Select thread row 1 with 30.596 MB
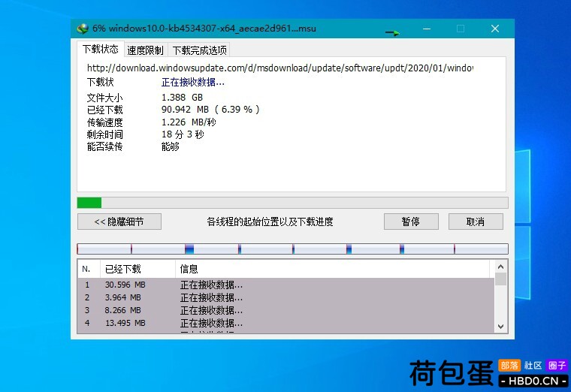 click(x=285, y=285)
